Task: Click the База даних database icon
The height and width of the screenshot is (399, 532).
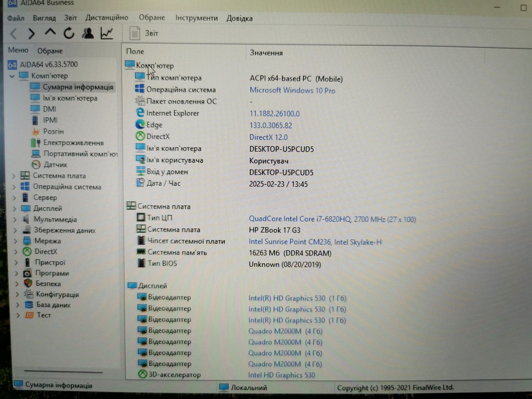Action: (x=29, y=305)
